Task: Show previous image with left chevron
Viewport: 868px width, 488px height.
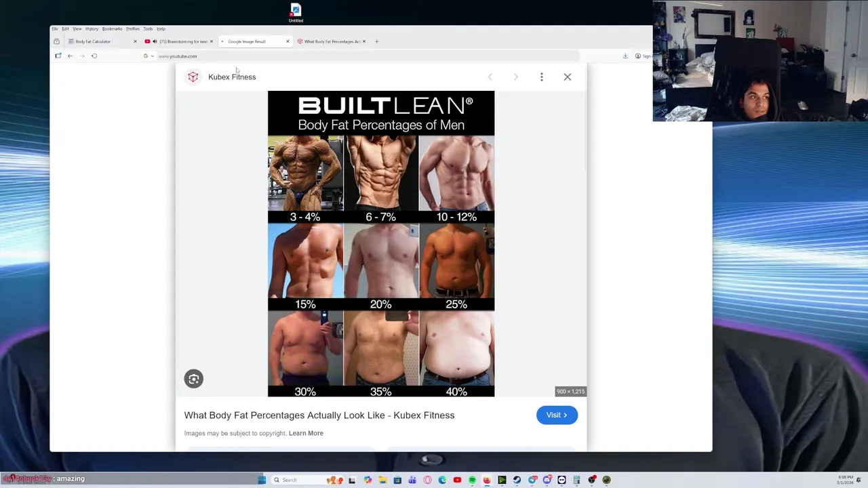Action: (x=490, y=77)
